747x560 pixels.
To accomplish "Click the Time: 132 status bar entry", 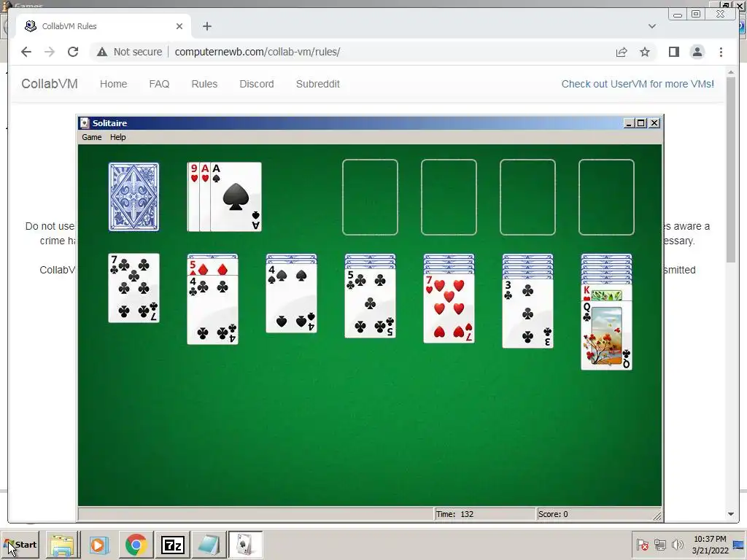I will click(x=485, y=514).
